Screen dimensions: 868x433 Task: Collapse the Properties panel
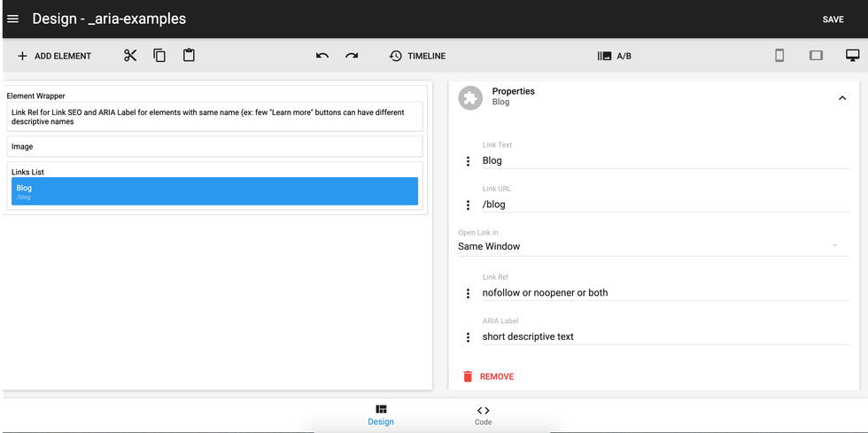(841, 97)
